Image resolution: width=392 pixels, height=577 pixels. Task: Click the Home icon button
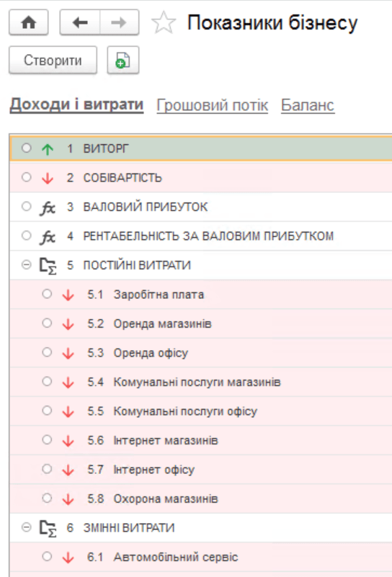(x=29, y=23)
